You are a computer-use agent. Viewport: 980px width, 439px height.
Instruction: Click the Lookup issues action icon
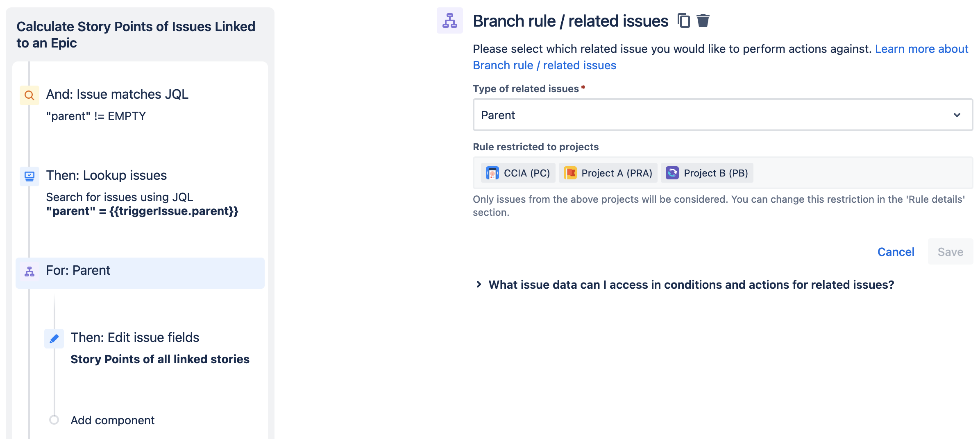tap(29, 177)
